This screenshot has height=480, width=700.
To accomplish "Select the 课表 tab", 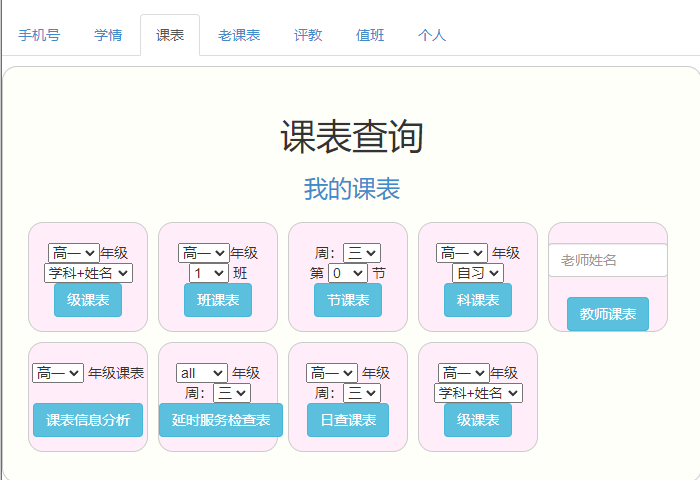I will 170,35.
